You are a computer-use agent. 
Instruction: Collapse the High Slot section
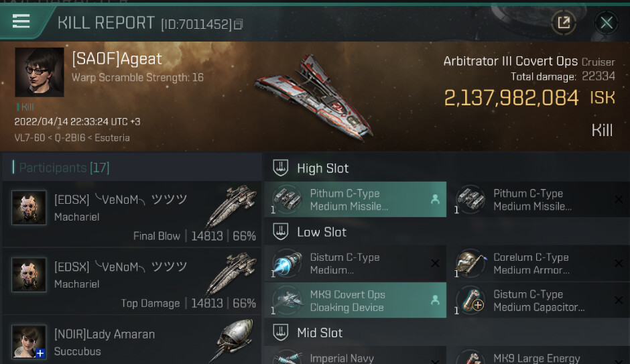click(x=322, y=168)
